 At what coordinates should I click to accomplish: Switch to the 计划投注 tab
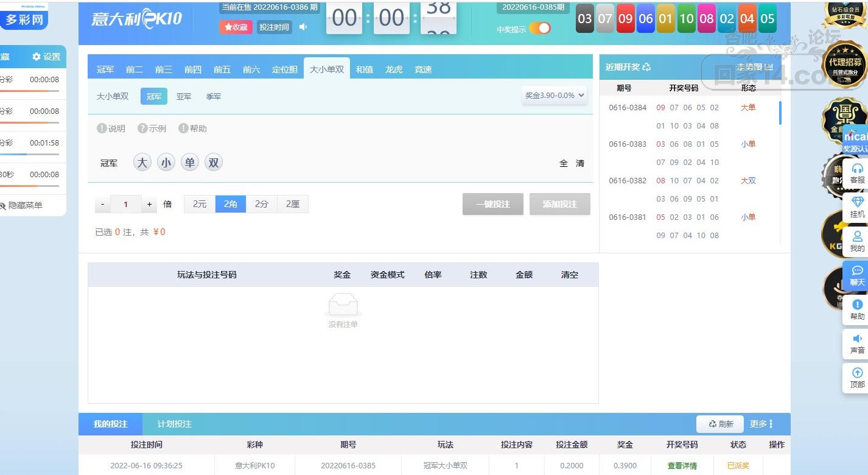[174, 424]
